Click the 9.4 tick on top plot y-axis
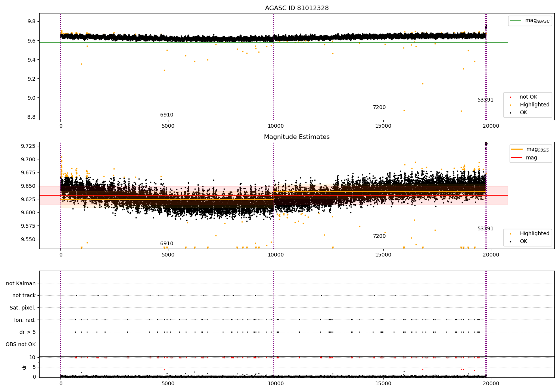 [31, 60]
